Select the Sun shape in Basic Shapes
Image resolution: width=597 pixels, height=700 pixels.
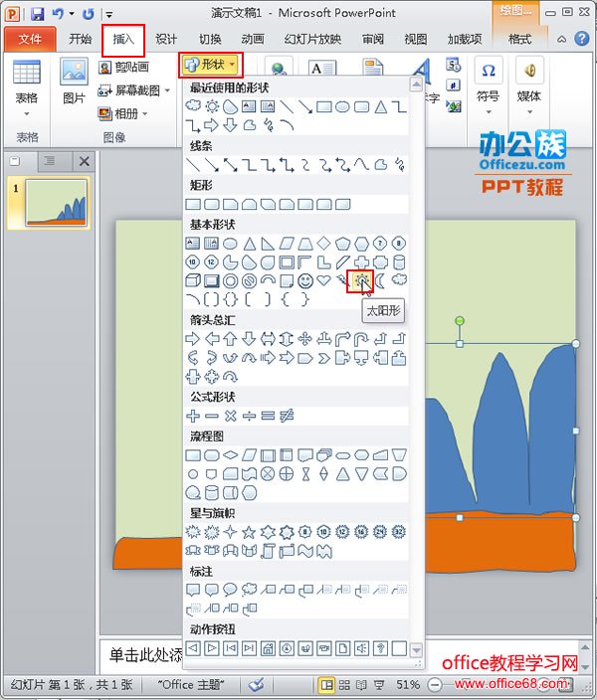pos(361,280)
